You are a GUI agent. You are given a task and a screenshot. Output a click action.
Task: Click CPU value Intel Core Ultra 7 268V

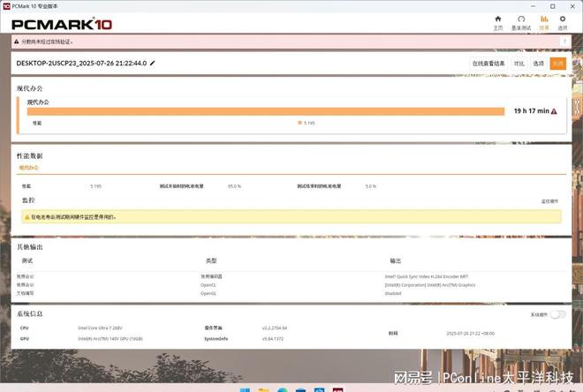(100, 328)
